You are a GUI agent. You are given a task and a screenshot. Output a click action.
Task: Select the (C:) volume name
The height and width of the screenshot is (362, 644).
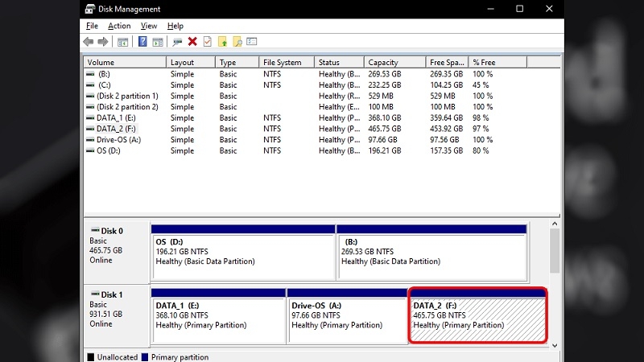click(x=105, y=85)
